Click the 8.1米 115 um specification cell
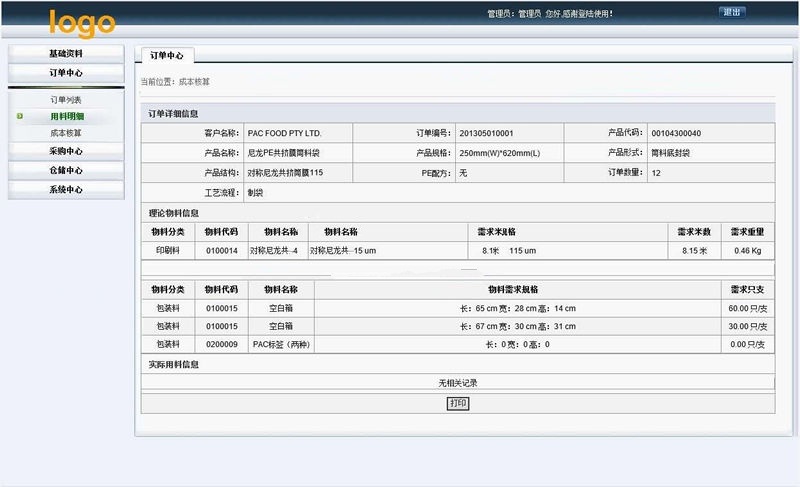 pyautogui.click(x=567, y=250)
